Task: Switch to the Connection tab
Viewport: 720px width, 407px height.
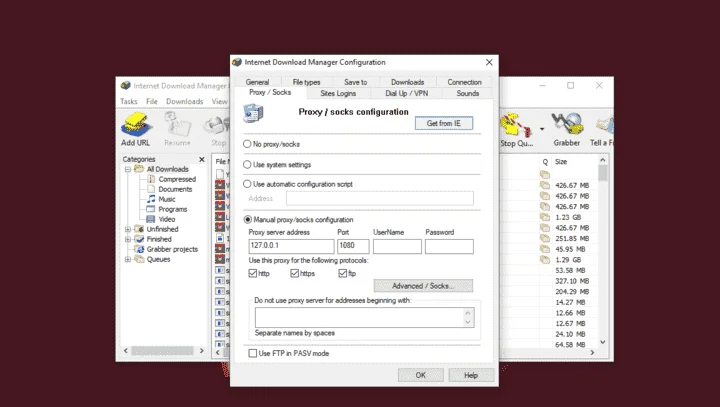Action: (x=464, y=82)
